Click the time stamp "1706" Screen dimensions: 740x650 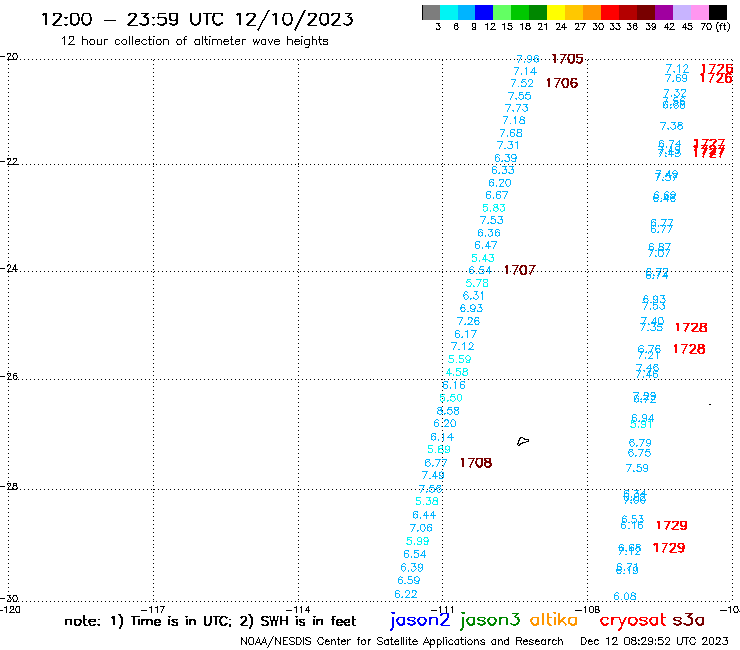[562, 83]
